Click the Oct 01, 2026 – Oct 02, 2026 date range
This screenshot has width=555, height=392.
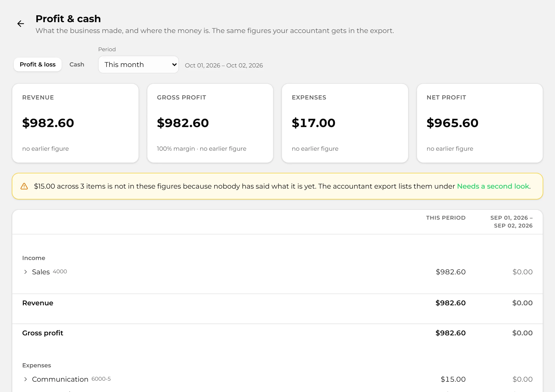pos(224,65)
